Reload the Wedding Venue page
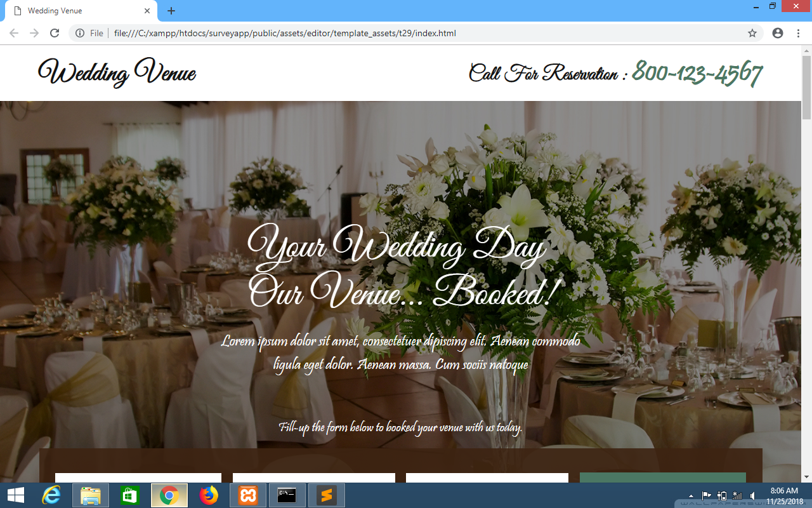 point(55,33)
